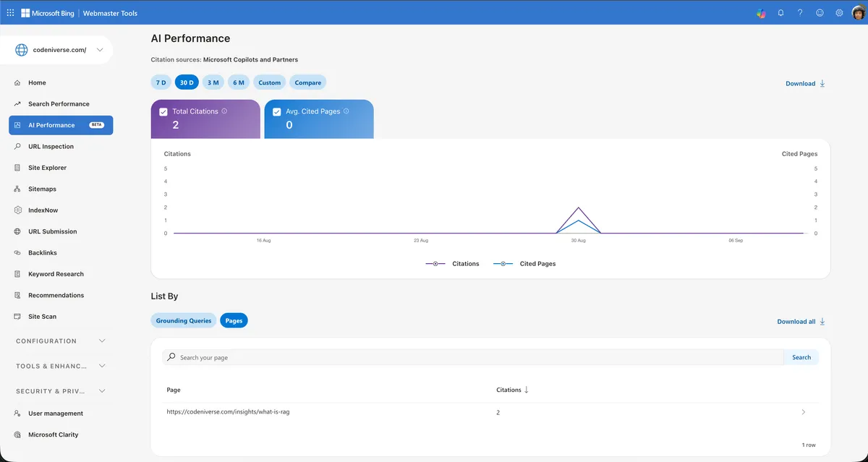The image size is (868, 462).
Task: Click the citations peak at 30 Aug
Action: pyautogui.click(x=579, y=208)
